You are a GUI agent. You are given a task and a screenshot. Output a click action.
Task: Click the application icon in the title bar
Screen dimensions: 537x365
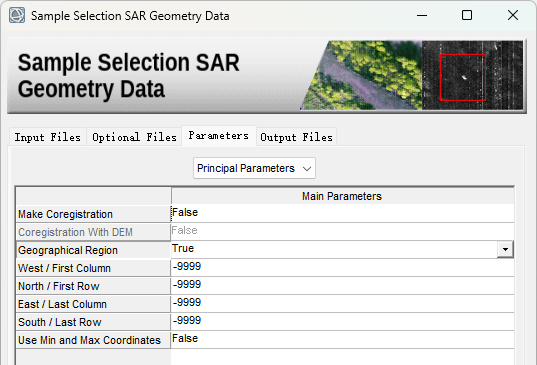click(x=17, y=15)
